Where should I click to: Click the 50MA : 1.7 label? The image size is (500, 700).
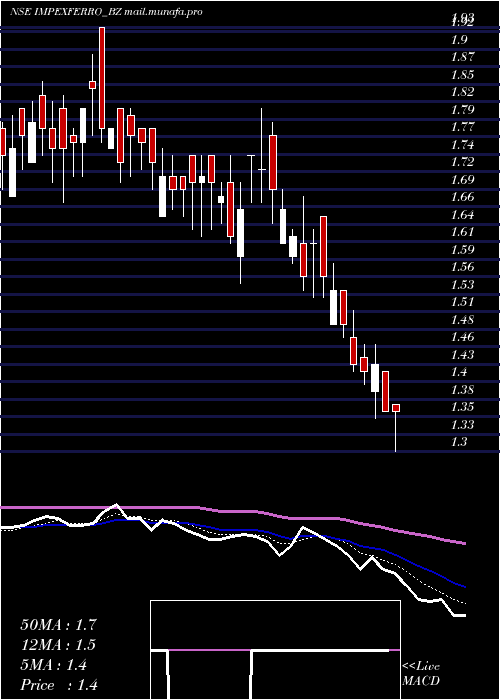[x=58, y=625]
